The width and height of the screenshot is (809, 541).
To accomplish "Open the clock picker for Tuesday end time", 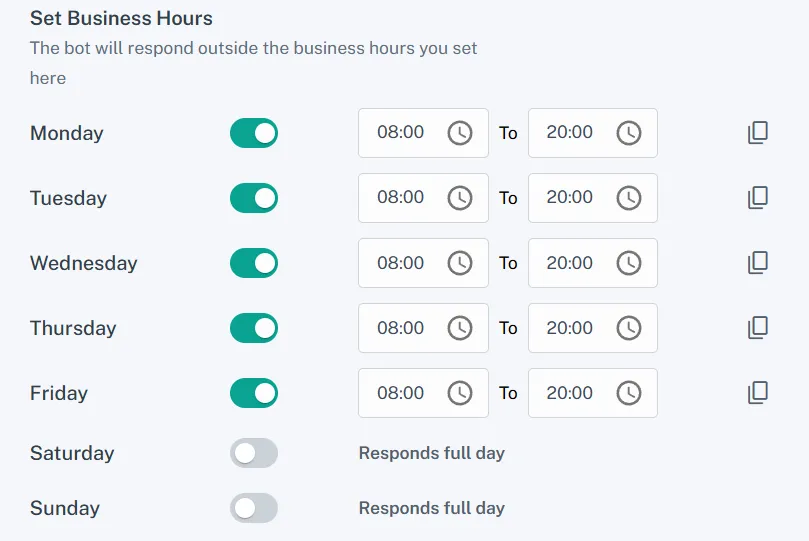I will pyautogui.click(x=628, y=198).
